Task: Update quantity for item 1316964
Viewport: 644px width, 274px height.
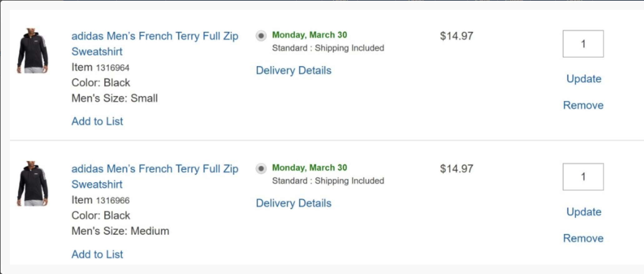Action: (x=584, y=79)
